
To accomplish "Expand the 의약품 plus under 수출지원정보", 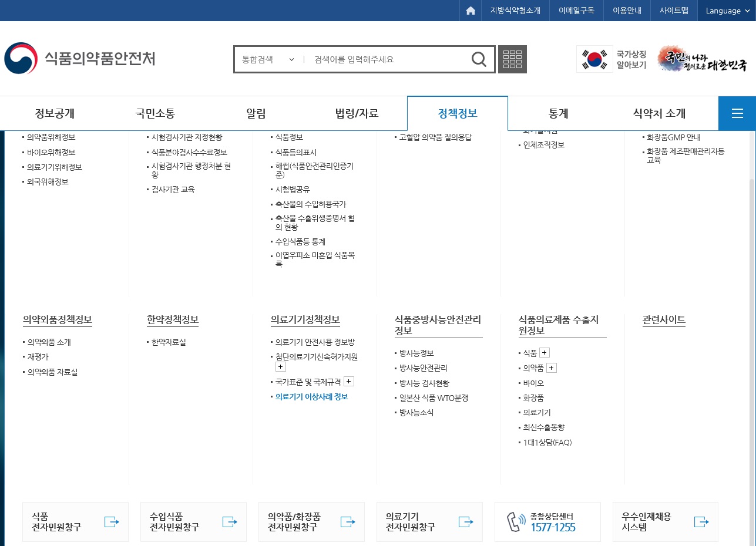I will point(552,368).
